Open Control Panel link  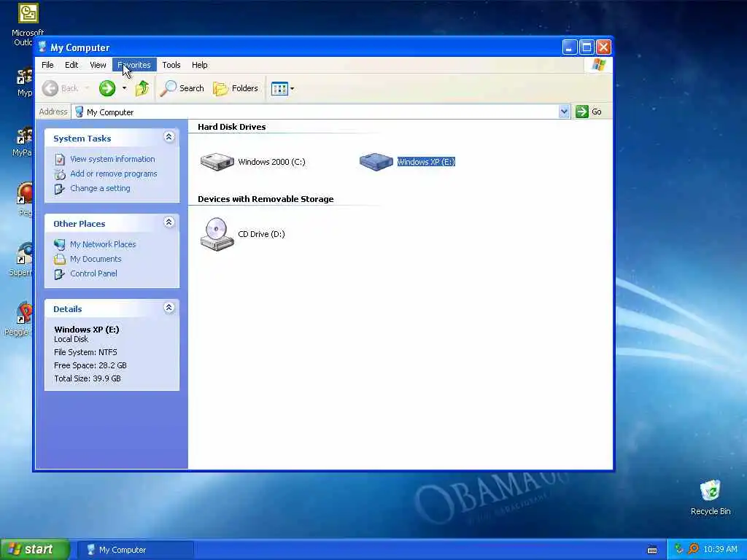click(x=93, y=273)
